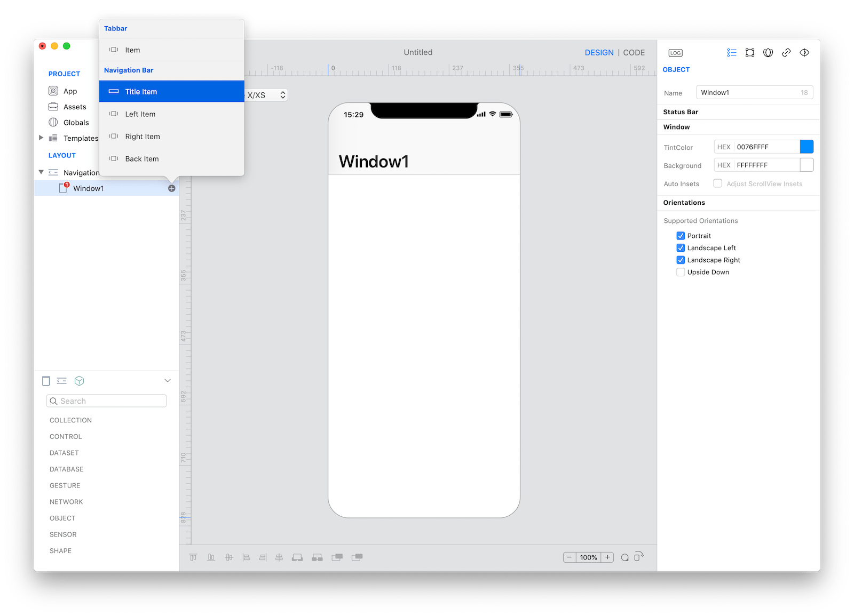Image resolution: width=854 pixels, height=616 pixels.
Task: Toggle the Portrait orientation checkbox
Action: [681, 236]
